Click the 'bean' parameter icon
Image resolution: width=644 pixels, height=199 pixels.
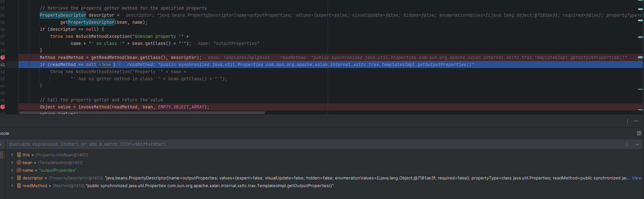(19, 162)
